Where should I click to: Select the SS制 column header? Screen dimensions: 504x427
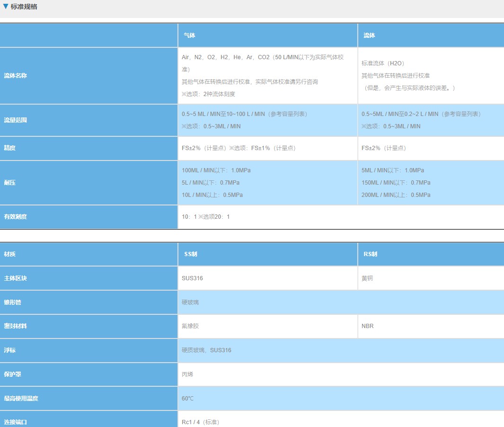pos(190,254)
